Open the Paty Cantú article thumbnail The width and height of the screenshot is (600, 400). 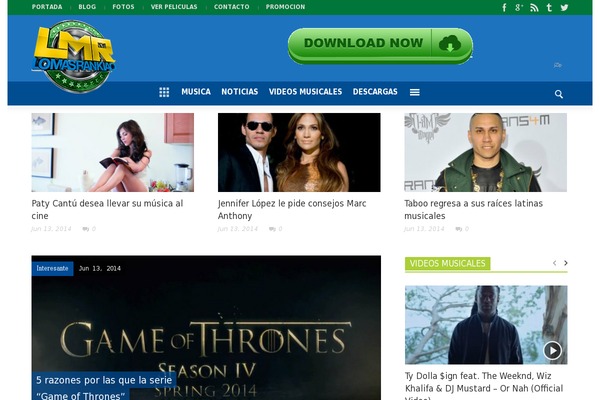point(112,152)
